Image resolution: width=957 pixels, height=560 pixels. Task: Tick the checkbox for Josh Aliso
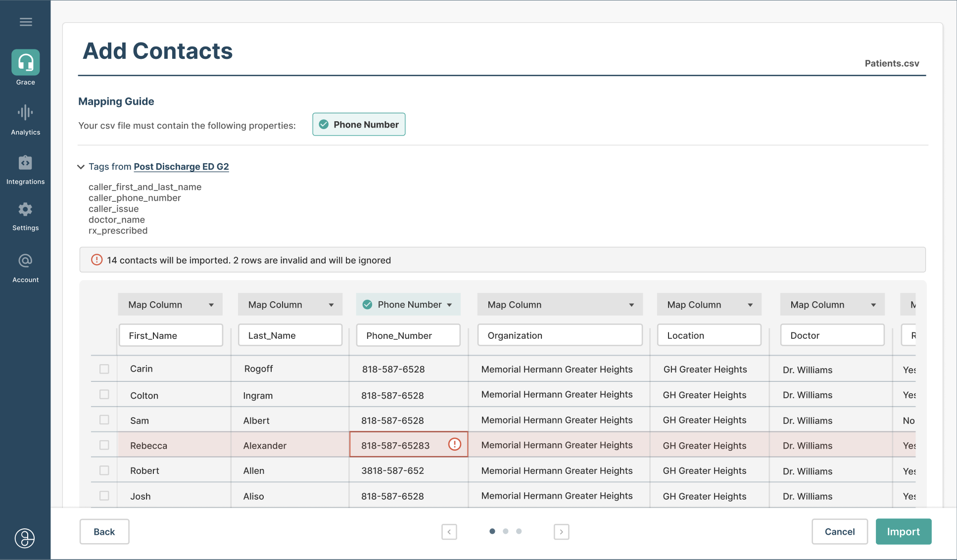(104, 496)
